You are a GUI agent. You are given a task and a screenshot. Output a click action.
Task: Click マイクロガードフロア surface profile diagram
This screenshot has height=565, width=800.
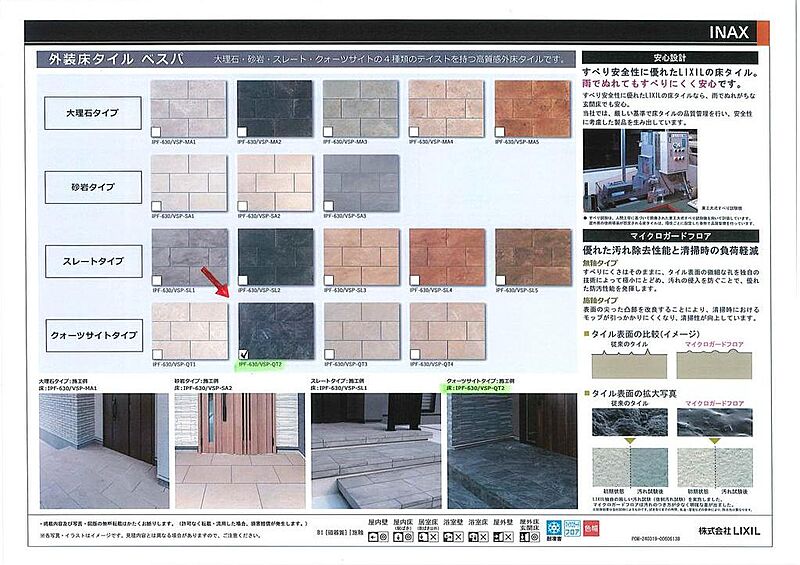[714, 364]
